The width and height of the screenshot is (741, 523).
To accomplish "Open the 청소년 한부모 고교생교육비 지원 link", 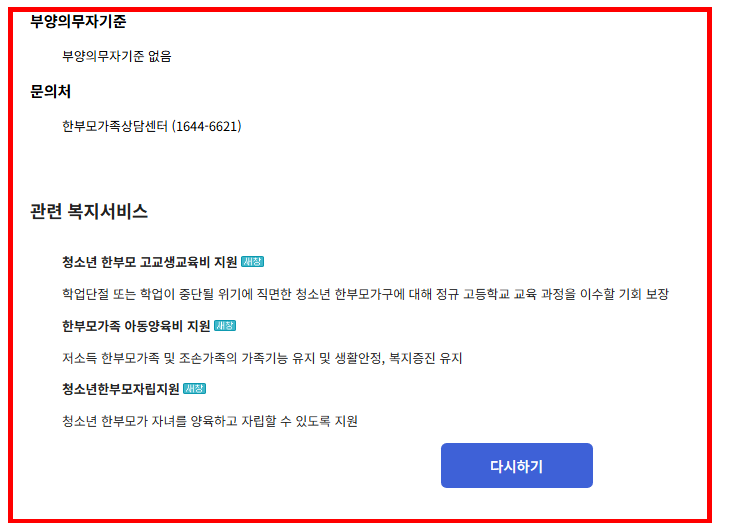I will 149,262.
